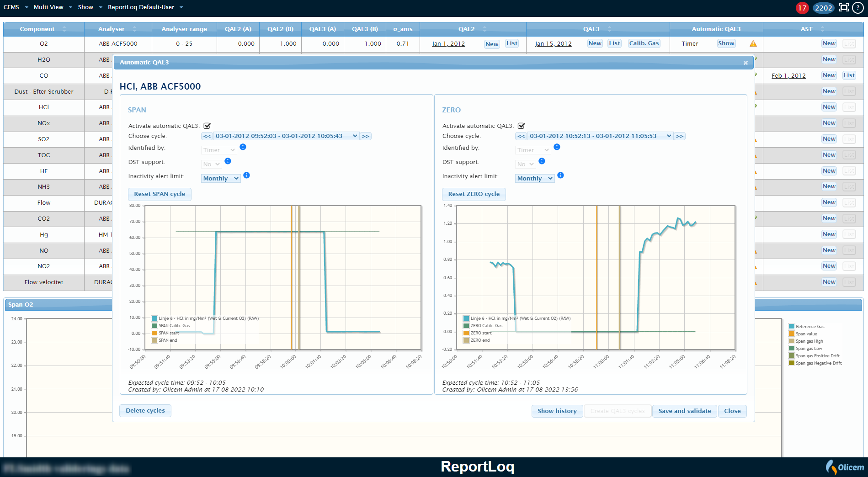Click the Close button in dialog
The image size is (868, 477).
coord(732,411)
